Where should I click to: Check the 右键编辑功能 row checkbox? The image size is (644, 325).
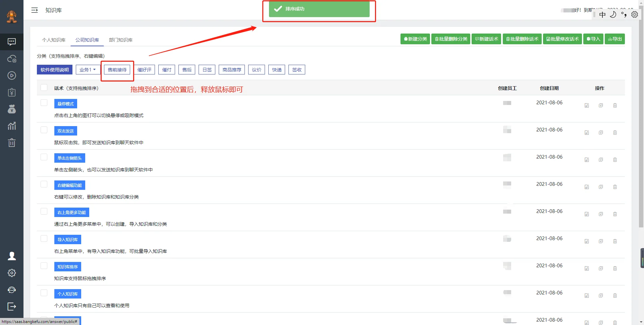pos(44,184)
